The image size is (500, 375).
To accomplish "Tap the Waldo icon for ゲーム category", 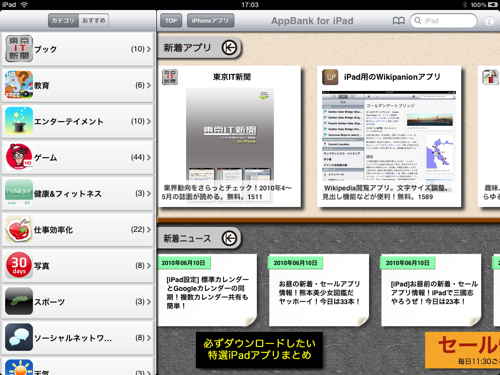I will pyautogui.click(x=19, y=157).
